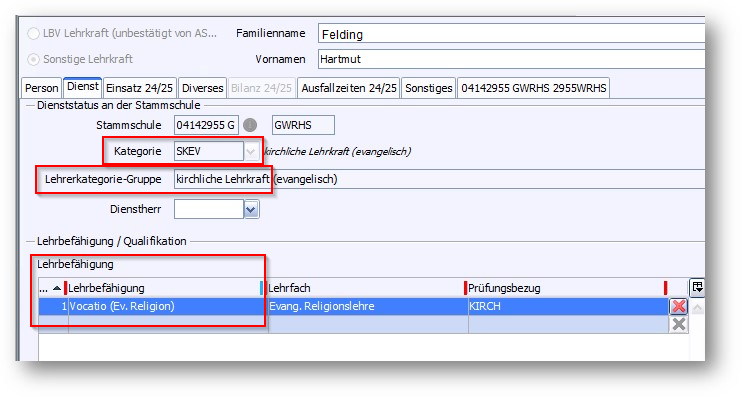Open the Ausfallzeiten 24/25 tab
Screen dimensions: 742x397
point(349,88)
